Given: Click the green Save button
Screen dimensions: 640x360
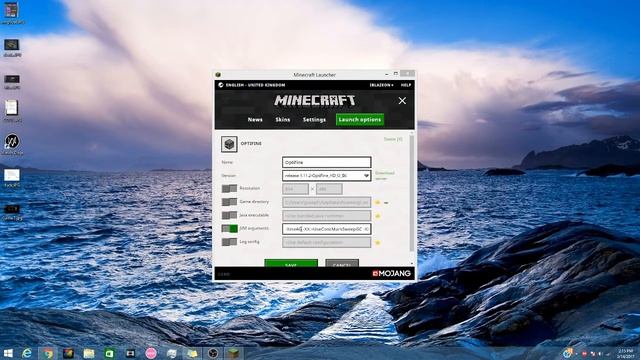Looking at the screenshot, I should coord(291,263).
